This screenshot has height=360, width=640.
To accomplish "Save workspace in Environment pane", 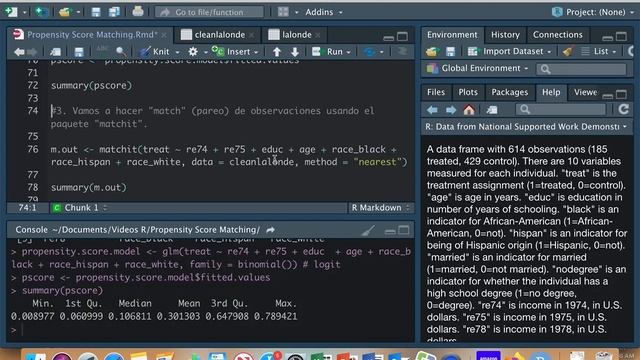I will (x=450, y=51).
